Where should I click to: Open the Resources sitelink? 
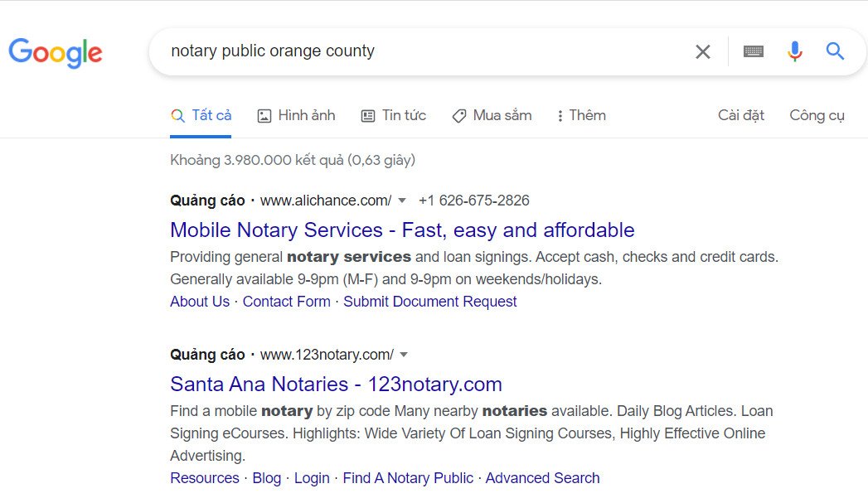pos(205,478)
